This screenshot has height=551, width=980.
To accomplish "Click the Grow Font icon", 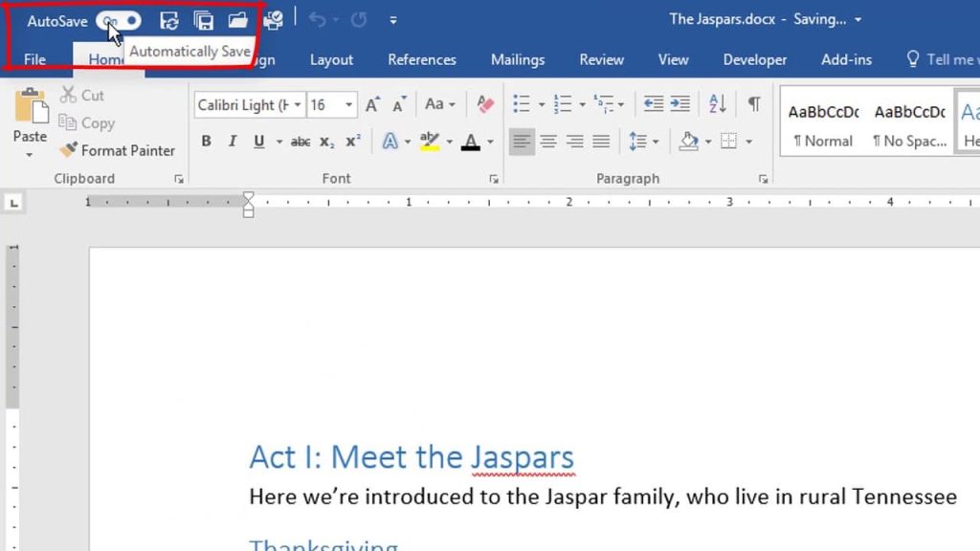I will pyautogui.click(x=372, y=104).
